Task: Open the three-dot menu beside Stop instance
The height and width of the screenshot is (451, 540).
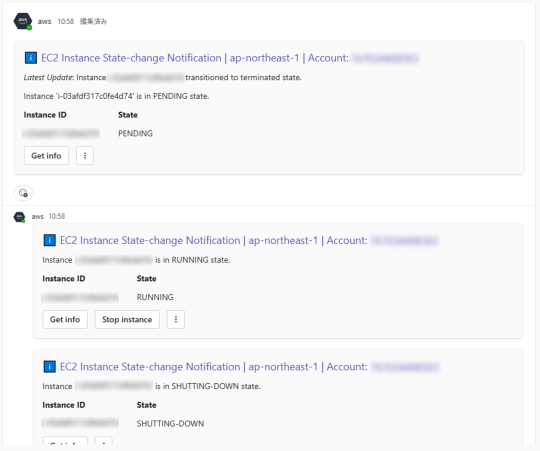Action: tap(176, 319)
